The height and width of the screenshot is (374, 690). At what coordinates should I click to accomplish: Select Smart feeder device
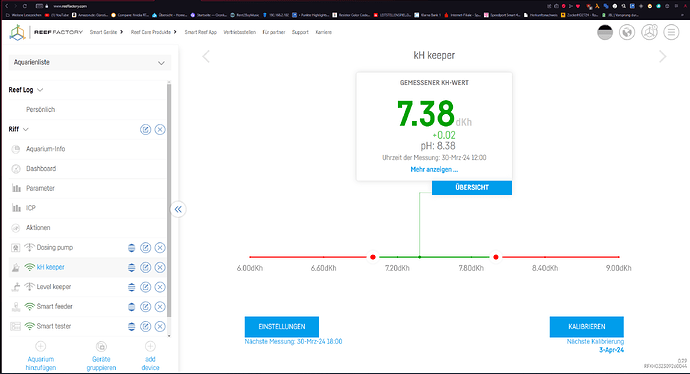(x=55, y=307)
